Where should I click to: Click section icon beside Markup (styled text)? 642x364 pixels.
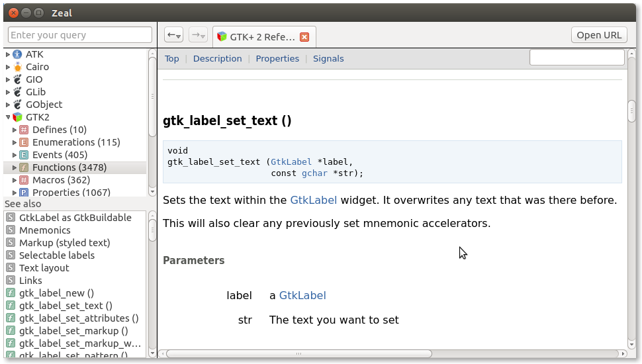[11, 243]
